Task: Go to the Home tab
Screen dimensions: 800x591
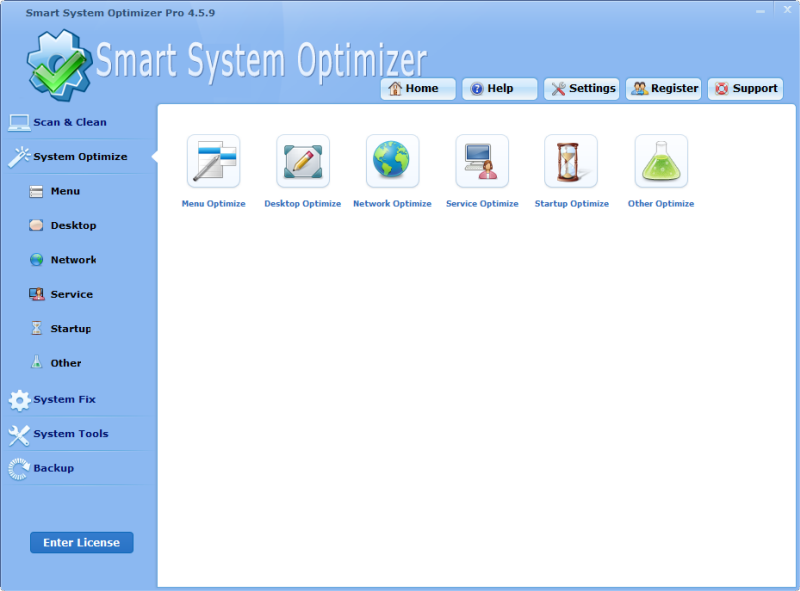Action: tap(418, 89)
